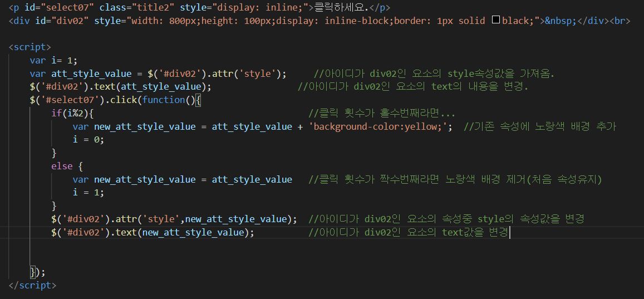Click the 'background-color:yellow;' string literal
Screen dimensions: 644x299
(381, 126)
